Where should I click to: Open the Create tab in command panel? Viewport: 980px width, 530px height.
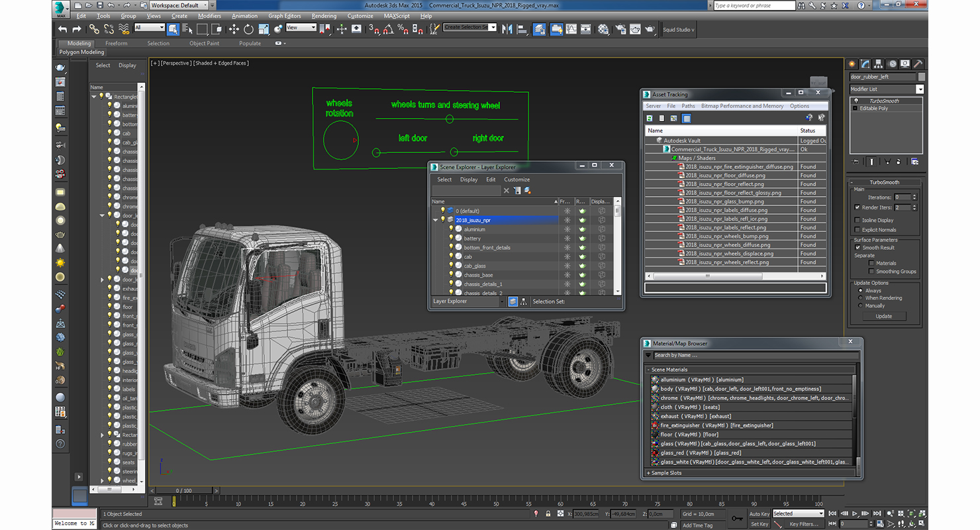(x=852, y=64)
